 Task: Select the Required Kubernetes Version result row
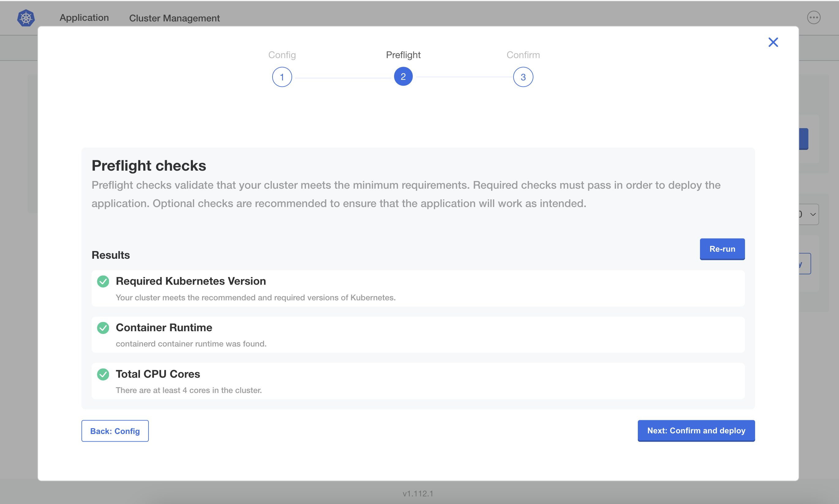coord(418,289)
